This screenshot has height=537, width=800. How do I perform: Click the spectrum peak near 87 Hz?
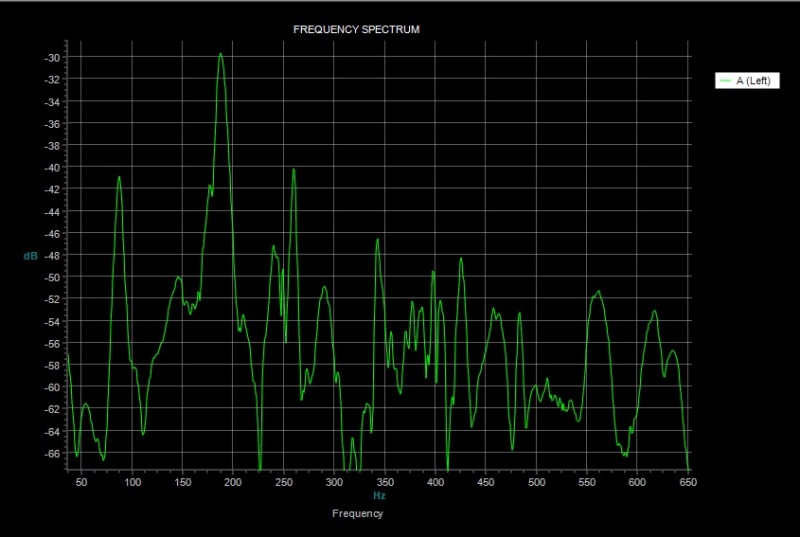pyautogui.click(x=119, y=178)
